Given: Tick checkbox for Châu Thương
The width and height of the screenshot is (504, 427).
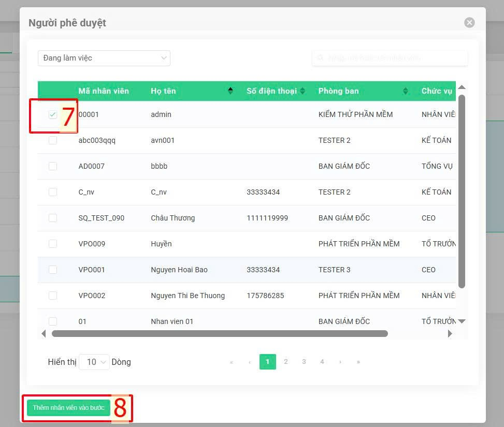Looking at the screenshot, I should pyautogui.click(x=53, y=218).
